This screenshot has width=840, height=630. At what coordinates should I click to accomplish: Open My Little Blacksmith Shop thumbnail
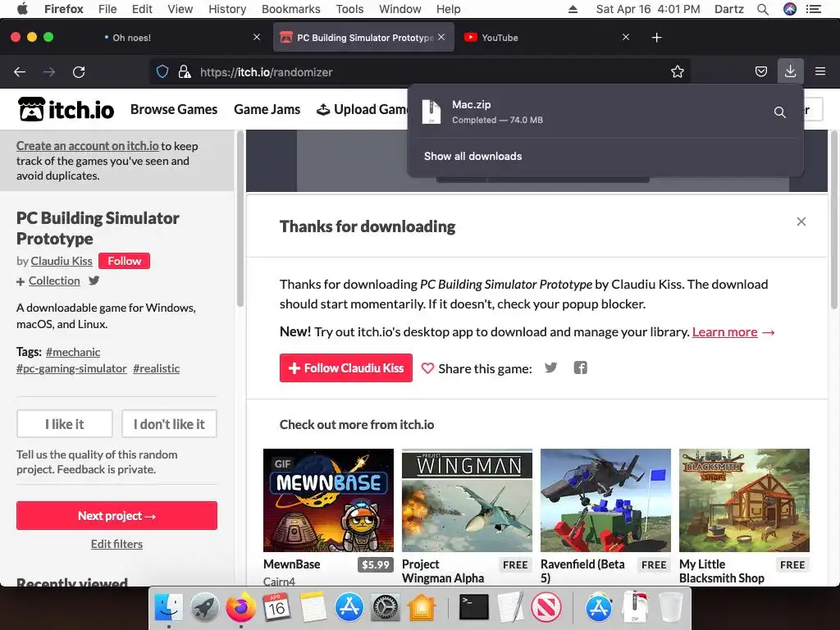744,500
